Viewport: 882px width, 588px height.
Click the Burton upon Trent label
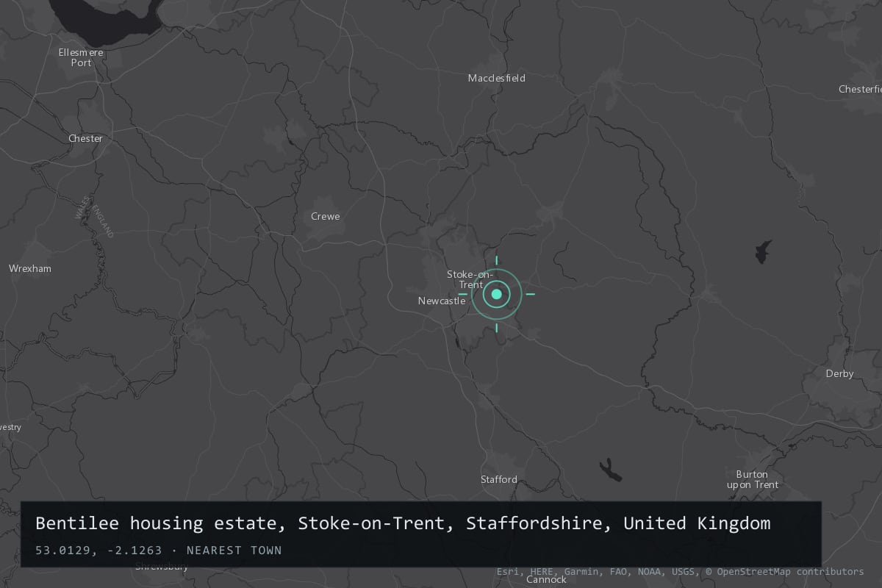753,479
